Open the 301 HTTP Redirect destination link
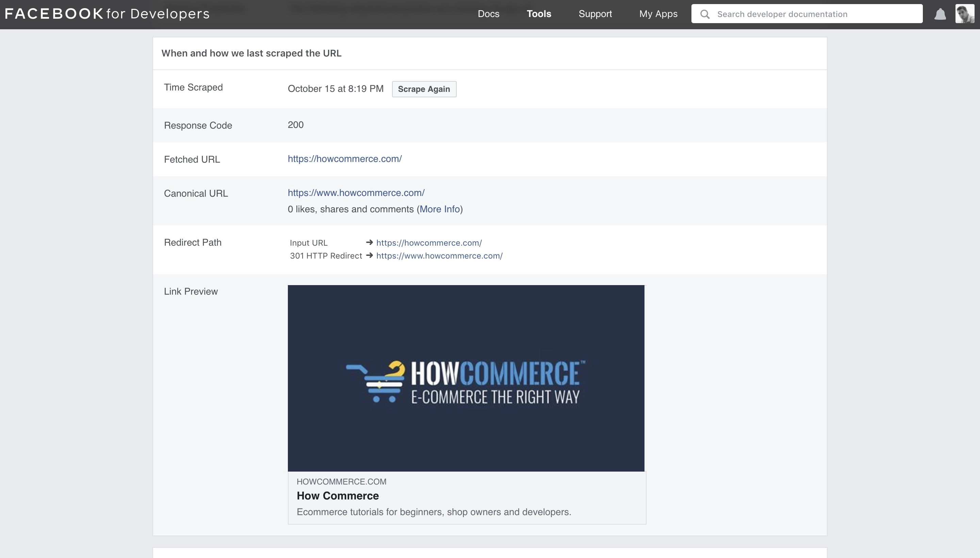The height and width of the screenshot is (558, 980). tap(439, 256)
